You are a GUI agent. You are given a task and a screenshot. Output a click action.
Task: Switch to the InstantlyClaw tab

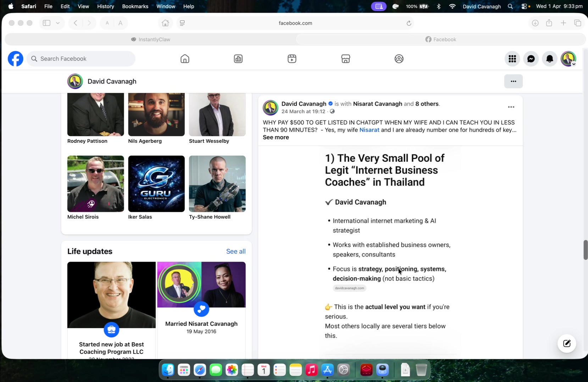(x=150, y=39)
